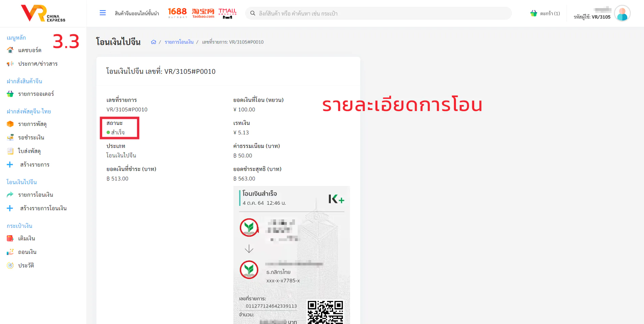Select ถอนเงิน in the wallet section
Viewport: 644px width, 324px height.
pos(27,252)
